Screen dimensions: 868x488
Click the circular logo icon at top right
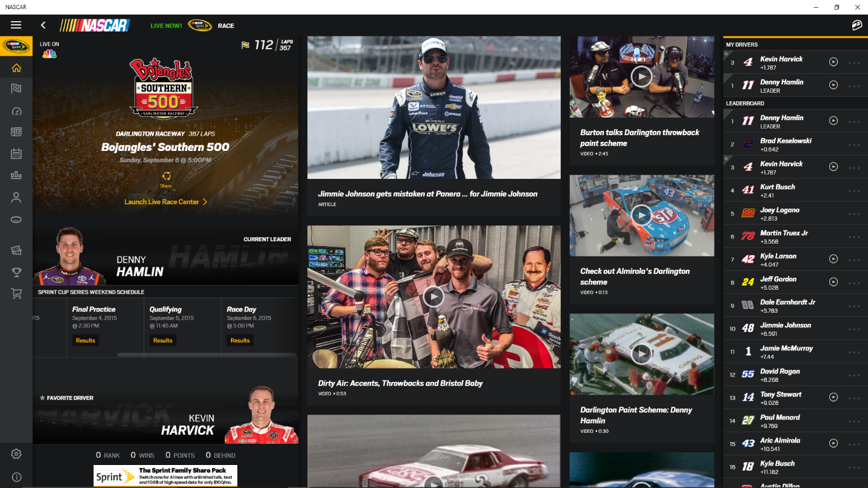pos(856,25)
